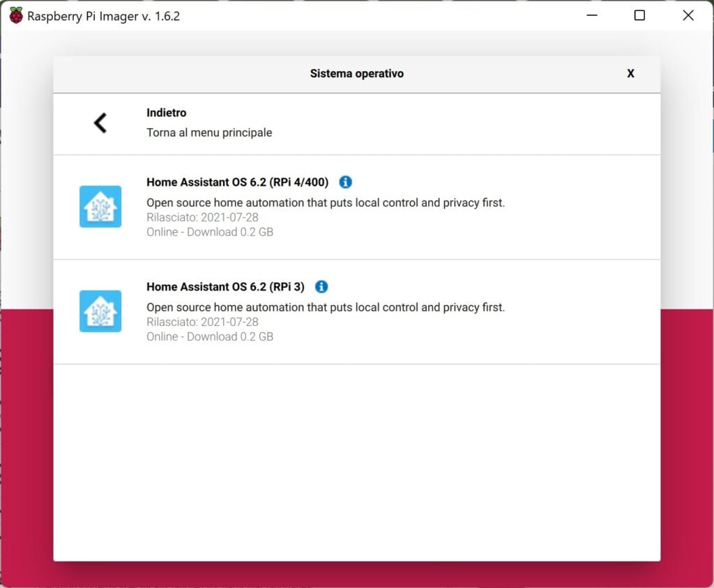Viewport: 714px width, 588px height.
Task: Select Home Assistant OS 6.2 (RPi 4/400) title
Action: point(237,182)
